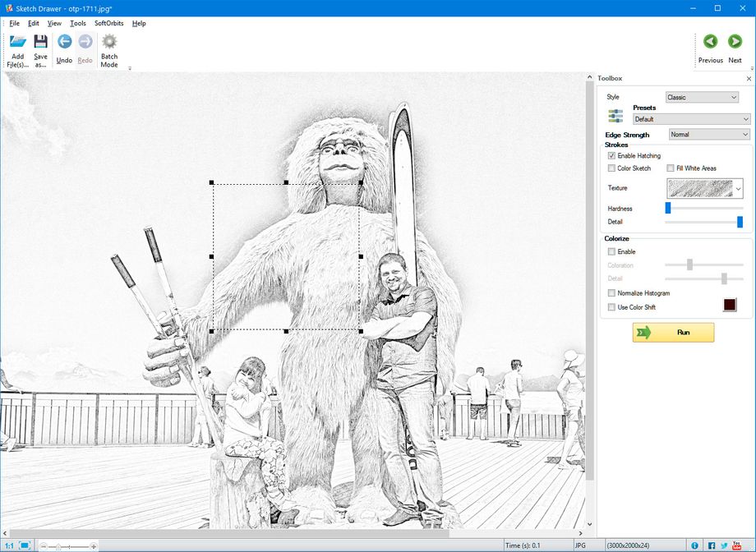Enable Normalize Histogram checkbox
Screen dimensions: 756x552
click(x=611, y=293)
